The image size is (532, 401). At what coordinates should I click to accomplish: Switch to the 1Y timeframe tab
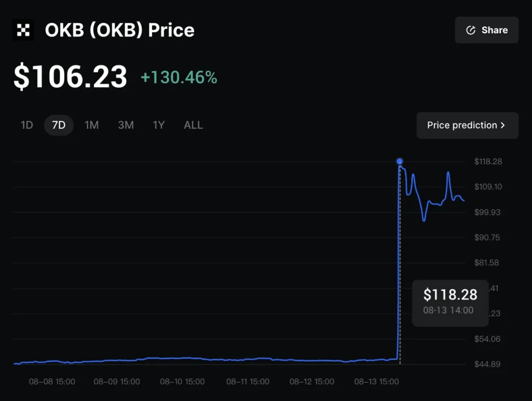pos(158,125)
